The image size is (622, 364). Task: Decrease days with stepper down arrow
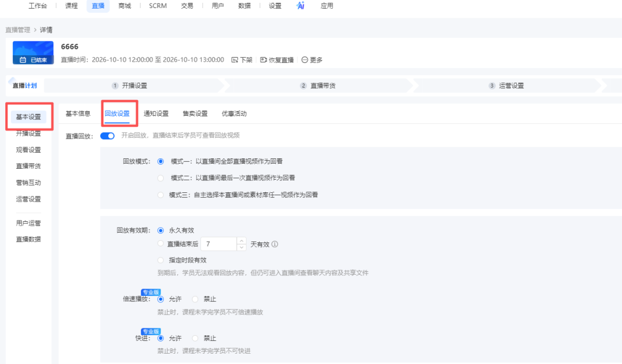pyautogui.click(x=241, y=248)
